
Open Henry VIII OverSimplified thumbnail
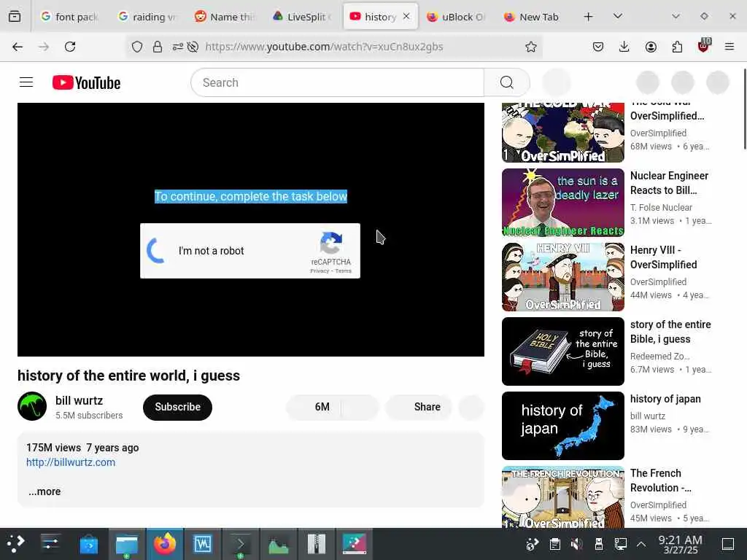point(562,276)
